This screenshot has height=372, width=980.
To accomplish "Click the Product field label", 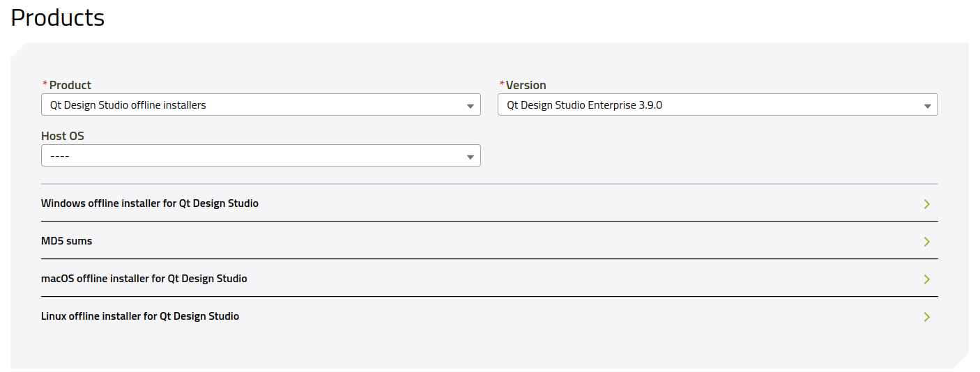I will [x=70, y=85].
